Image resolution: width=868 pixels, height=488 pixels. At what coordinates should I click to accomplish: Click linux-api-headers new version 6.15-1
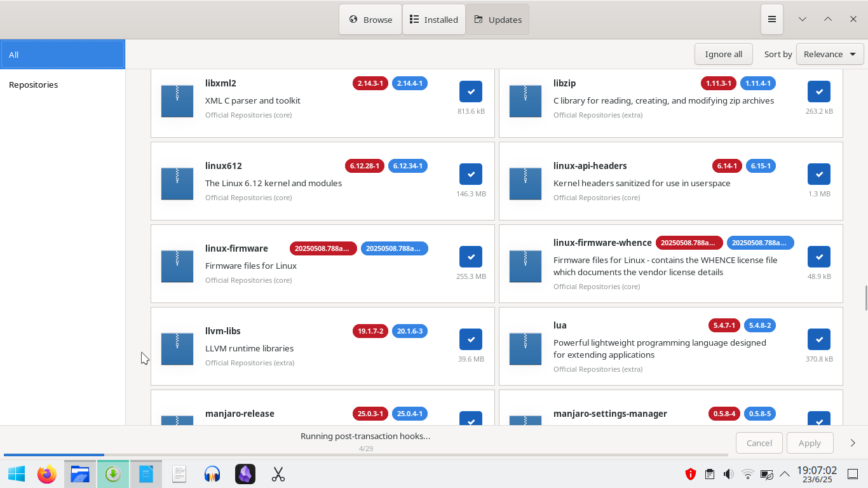click(761, 166)
